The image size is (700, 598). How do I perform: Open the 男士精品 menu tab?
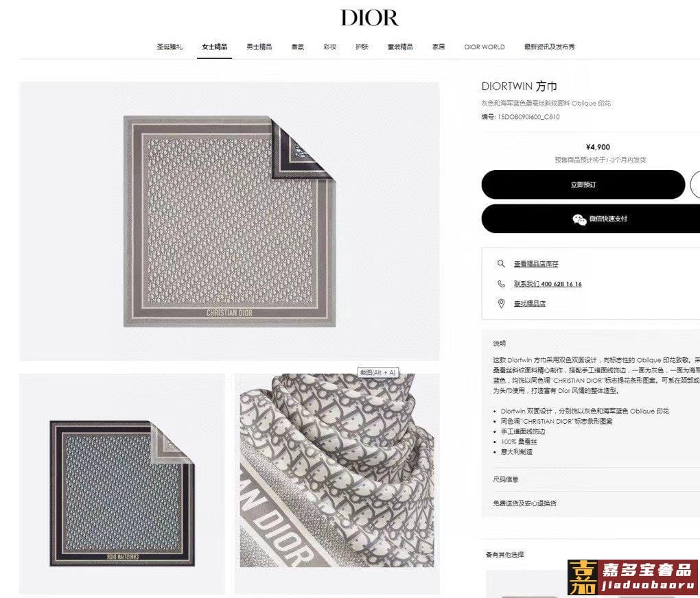(259, 47)
